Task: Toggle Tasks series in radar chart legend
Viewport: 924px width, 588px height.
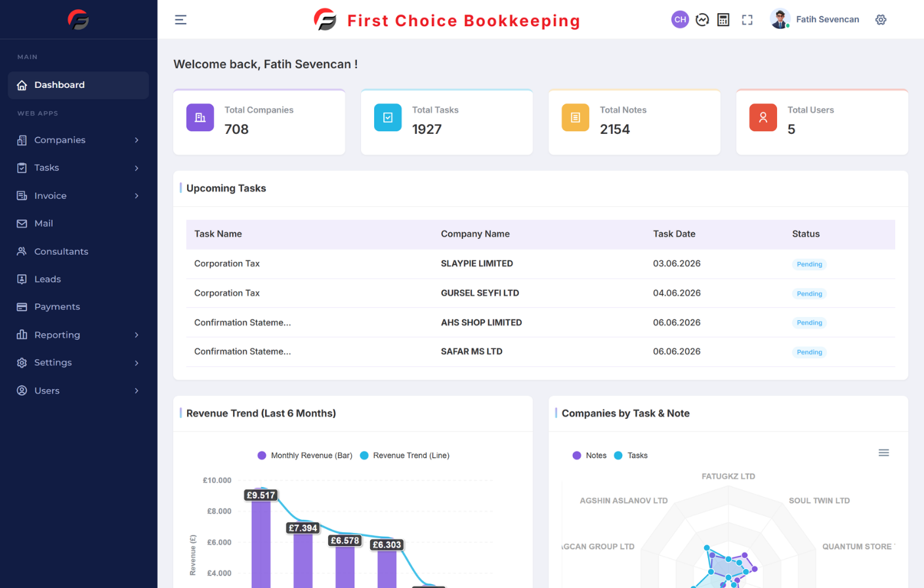Action: [x=631, y=455]
